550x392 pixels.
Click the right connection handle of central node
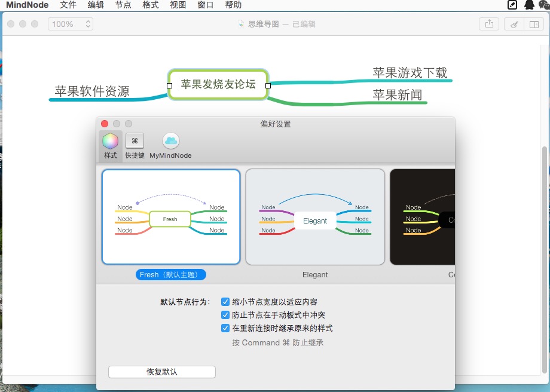268,85
